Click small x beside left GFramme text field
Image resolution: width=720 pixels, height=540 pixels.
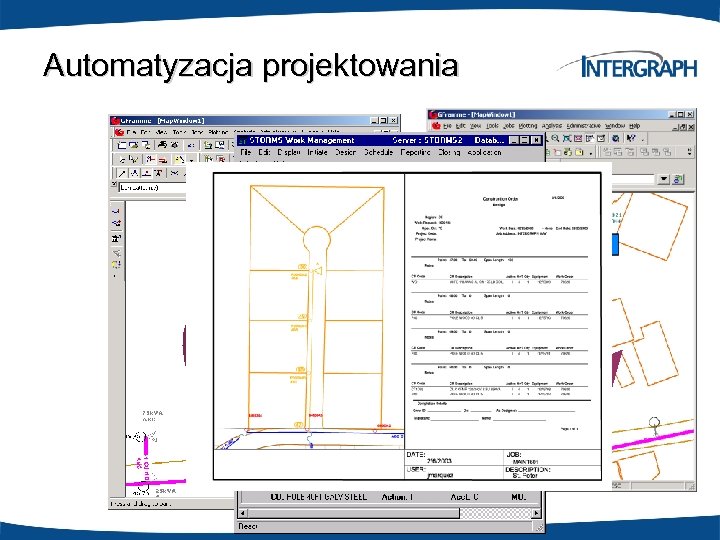(x=114, y=184)
